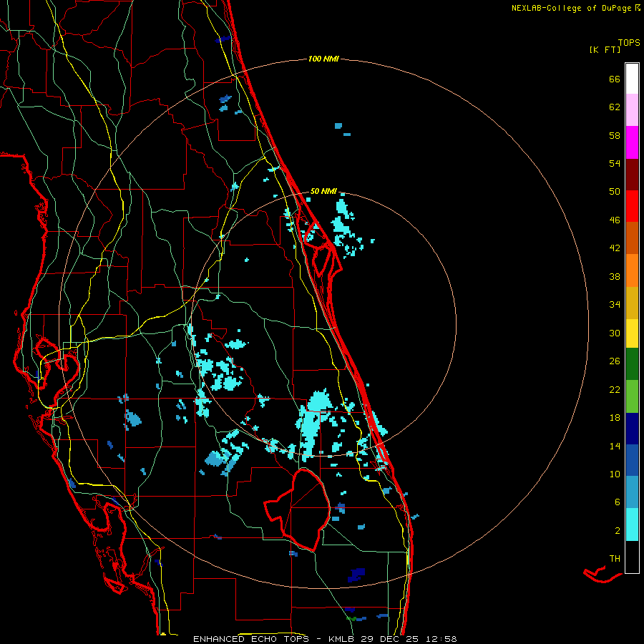The width and height of the screenshot is (644, 644).
Task: Click the "18" legend value
Action: [x=615, y=418]
